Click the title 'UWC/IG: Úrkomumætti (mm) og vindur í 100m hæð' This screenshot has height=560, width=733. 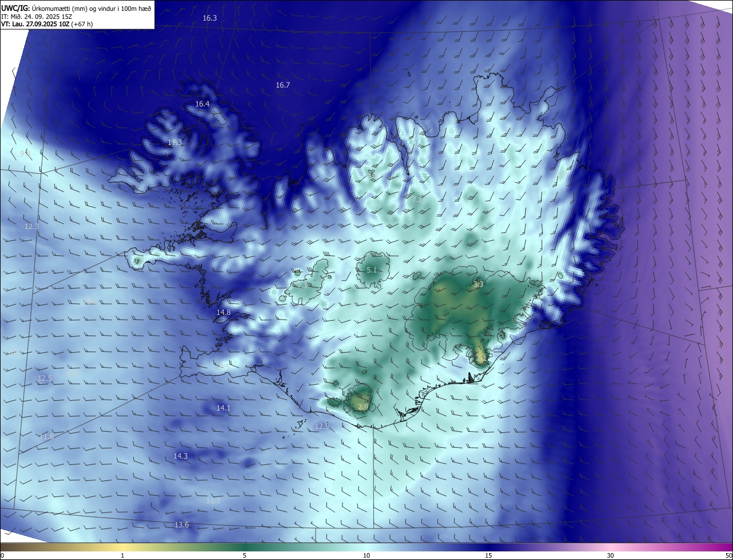(76, 7)
